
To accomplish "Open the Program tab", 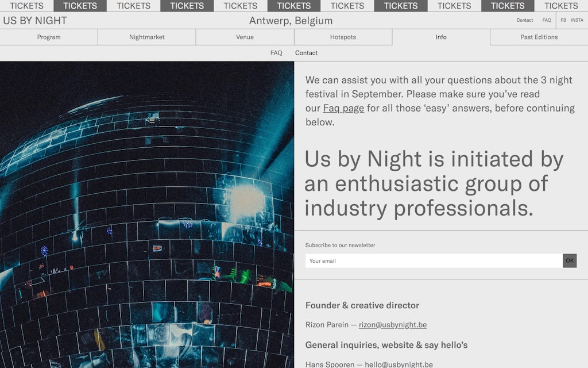I will (x=49, y=37).
